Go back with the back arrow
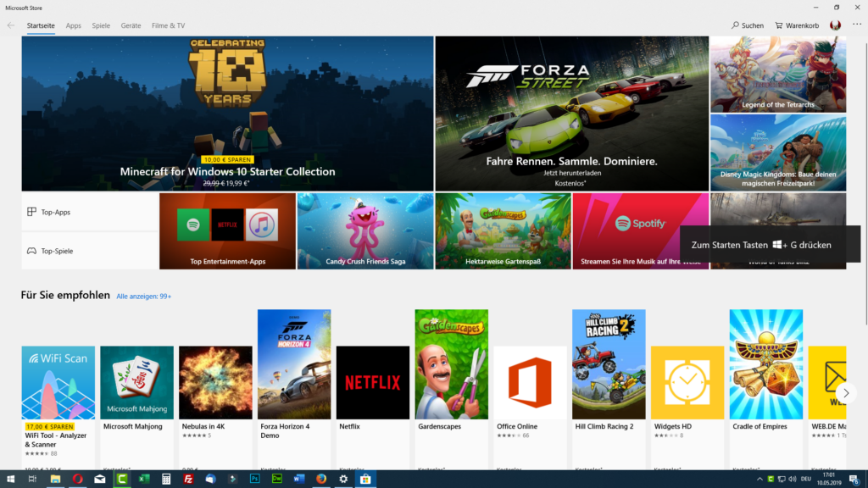 click(10, 25)
